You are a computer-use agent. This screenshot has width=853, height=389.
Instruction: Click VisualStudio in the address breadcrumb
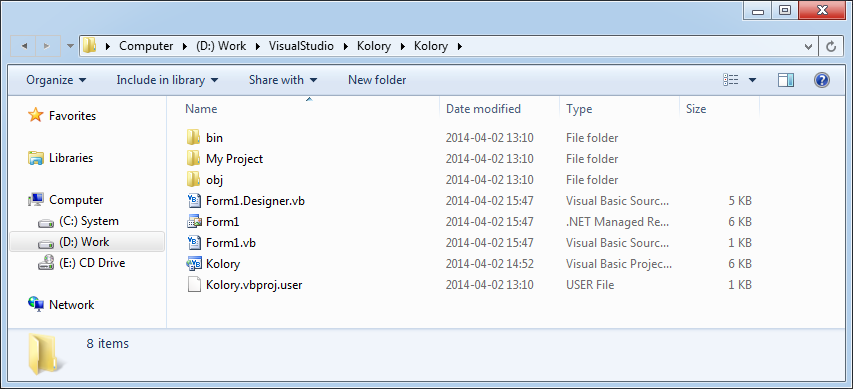coord(301,46)
